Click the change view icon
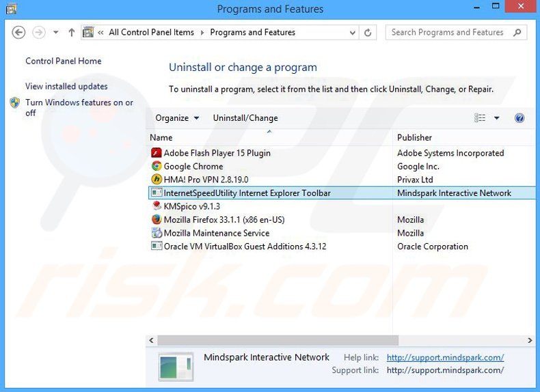 tap(480, 118)
